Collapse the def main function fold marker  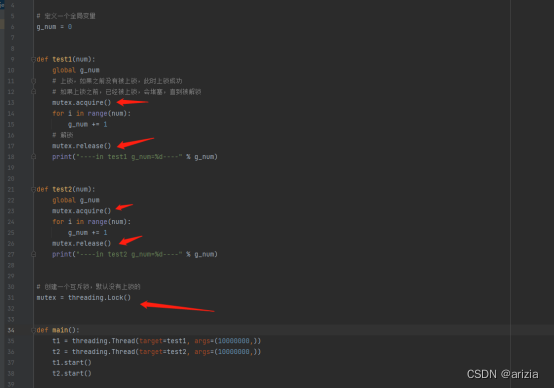point(34,330)
